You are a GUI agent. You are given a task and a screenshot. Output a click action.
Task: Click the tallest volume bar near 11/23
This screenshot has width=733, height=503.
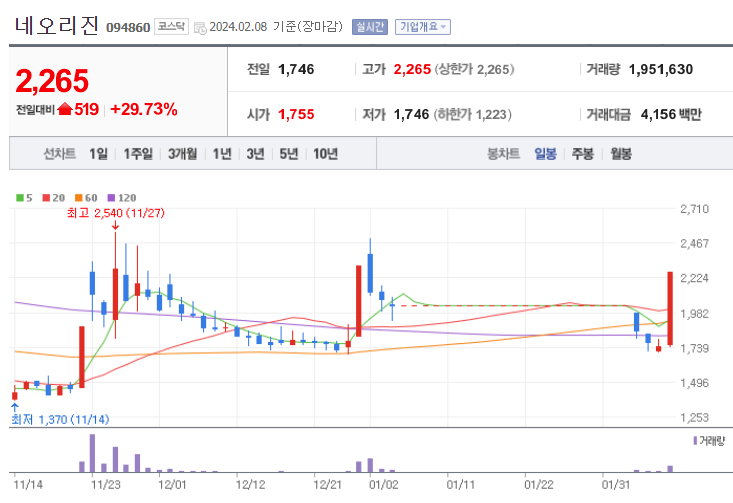(93, 453)
